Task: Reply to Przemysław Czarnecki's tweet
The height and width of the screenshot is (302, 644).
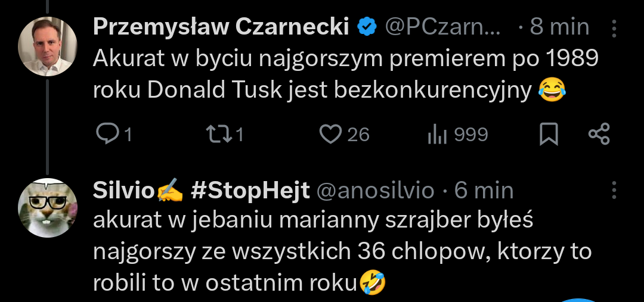Action: [107, 135]
